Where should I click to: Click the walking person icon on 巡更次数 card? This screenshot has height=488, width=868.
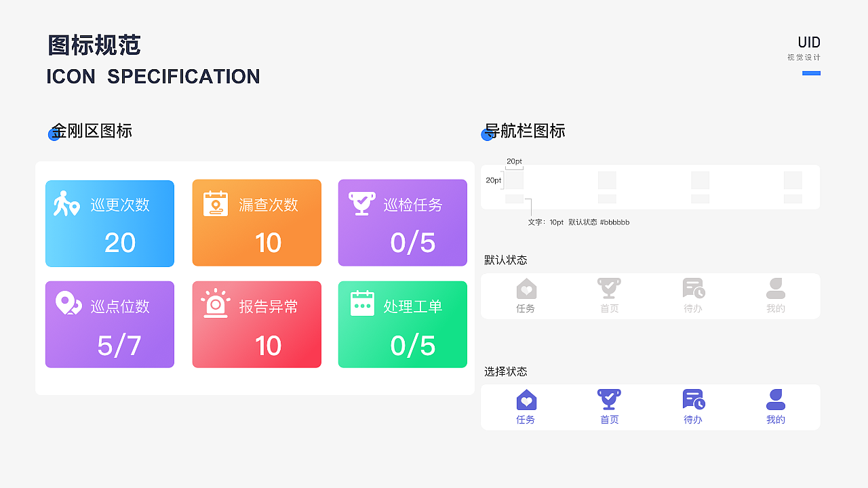[x=66, y=204]
